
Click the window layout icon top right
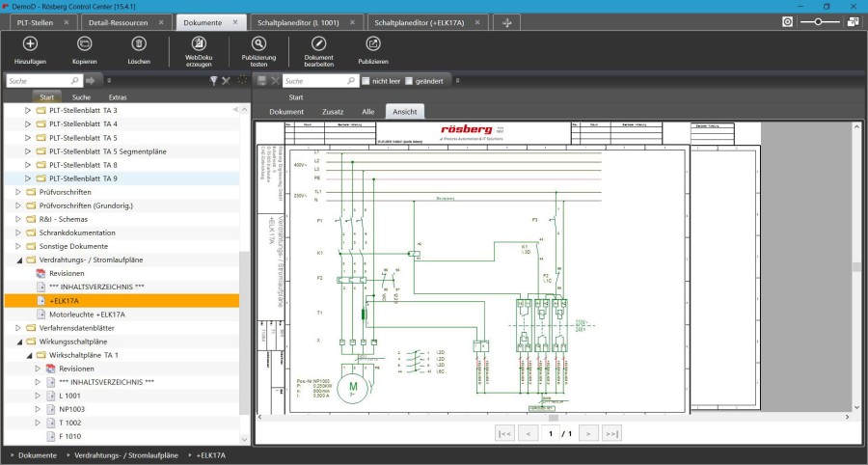point(854,21)
